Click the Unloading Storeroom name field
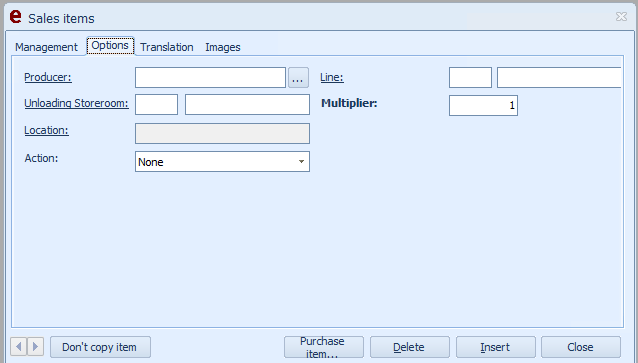Viewport: 638px width, 363px height. pyautogui.click(x=247, y=105)
